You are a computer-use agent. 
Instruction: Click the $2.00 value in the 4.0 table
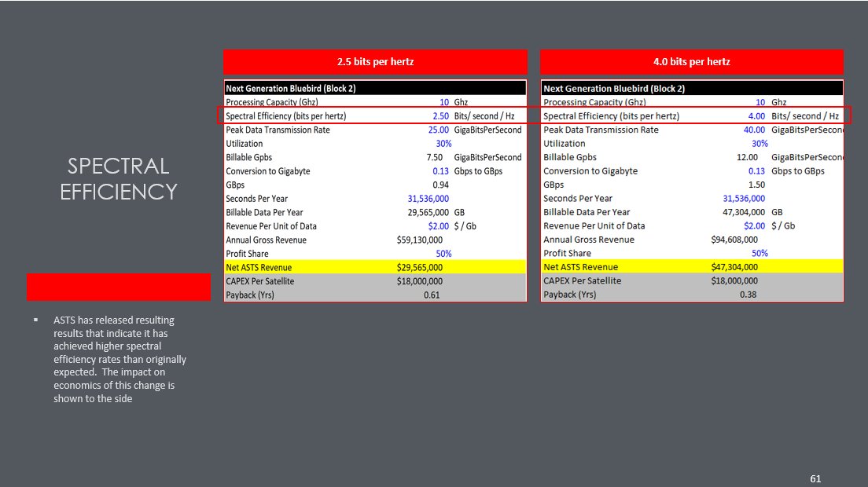click(x=755, y=226)
